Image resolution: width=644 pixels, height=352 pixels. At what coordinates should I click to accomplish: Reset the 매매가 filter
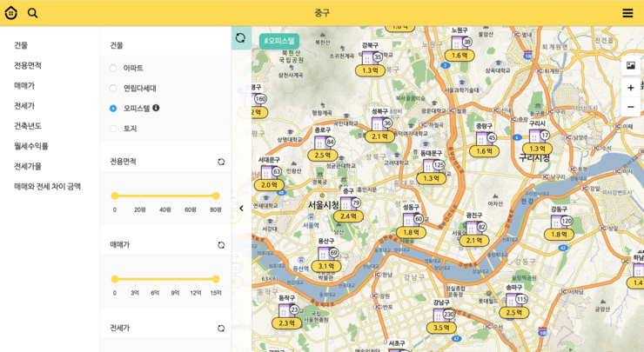click(221, 245)
